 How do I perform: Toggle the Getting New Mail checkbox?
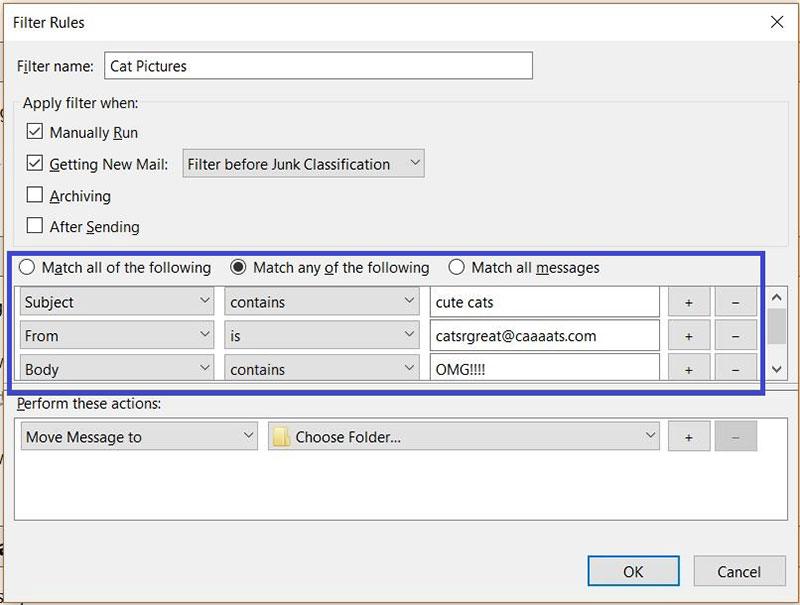[x=35, y=164]
